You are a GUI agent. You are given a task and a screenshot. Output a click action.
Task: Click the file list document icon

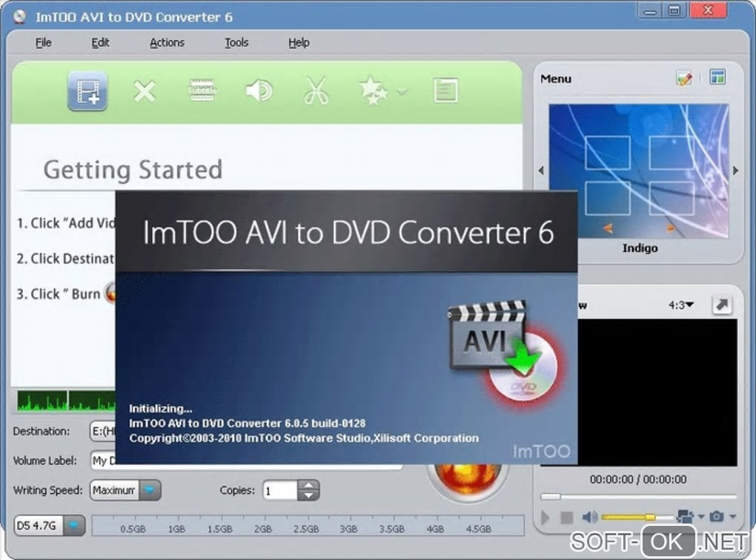coord(445,90)
